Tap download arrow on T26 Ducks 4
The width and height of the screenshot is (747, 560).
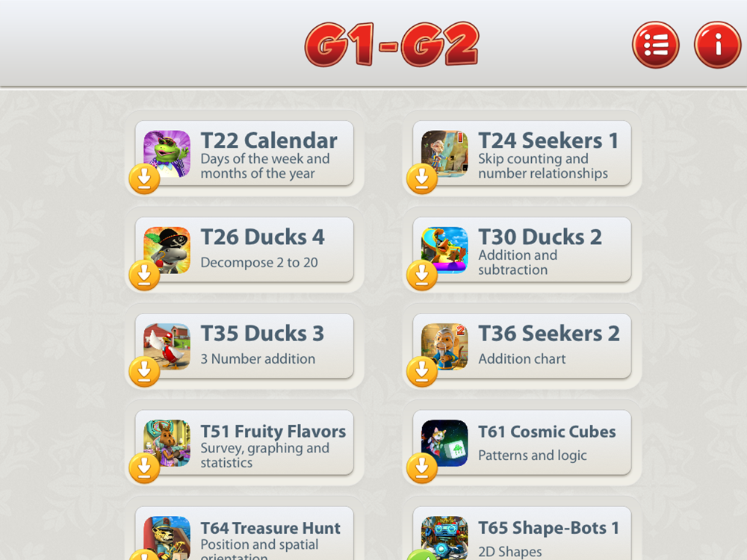click(144, 276)
